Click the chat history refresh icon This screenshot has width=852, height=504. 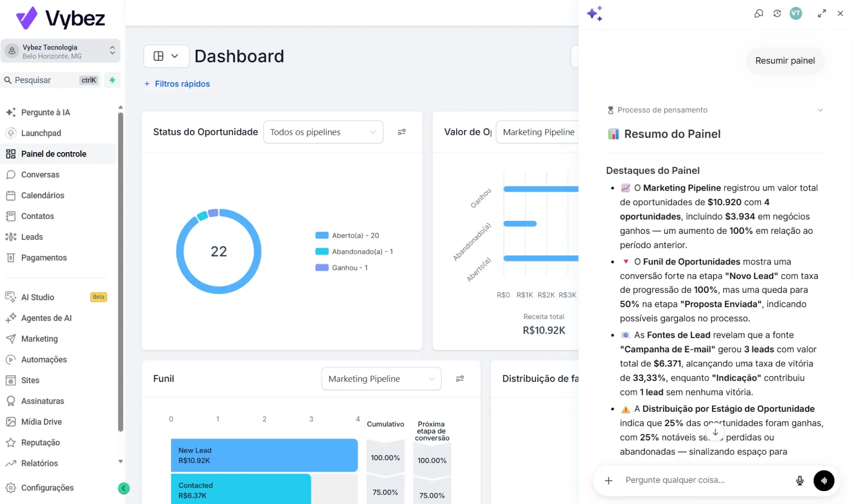[x=777, y=13]
